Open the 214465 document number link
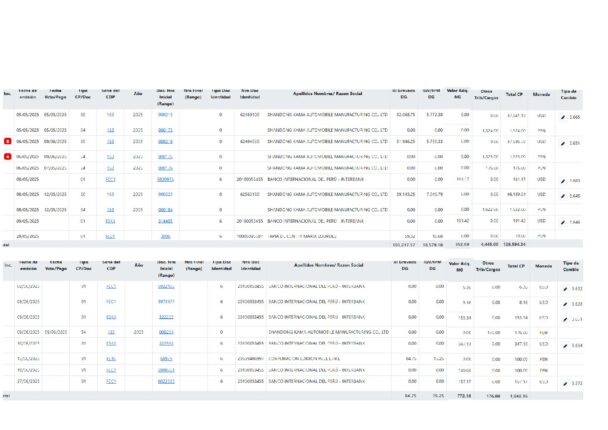The width and height of the screenshot is (608, 430). click(165, 220)
